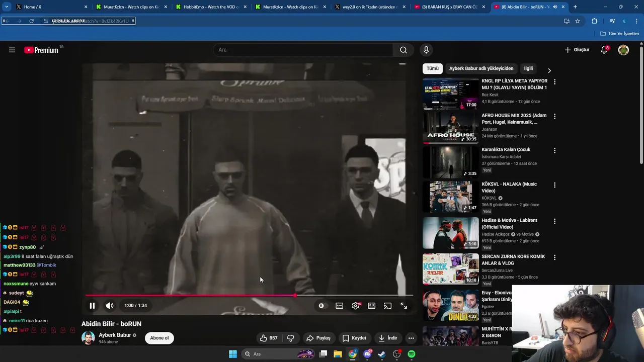Seek on the red video progress bar
This screenshot has height=362, width=644.
(x=249, y=296)
